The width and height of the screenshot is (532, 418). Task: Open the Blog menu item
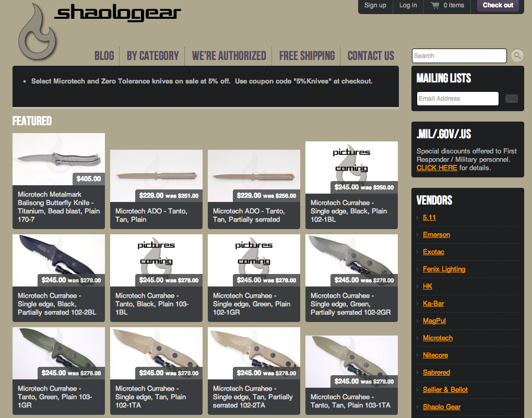click(x=104, y=56)
